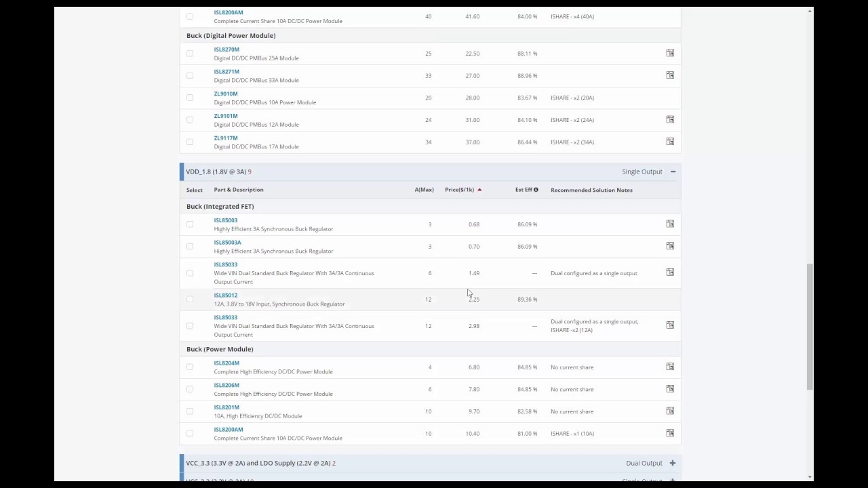
Task: Open design icon for ZL9117M row
Action: tap(670, 142)
